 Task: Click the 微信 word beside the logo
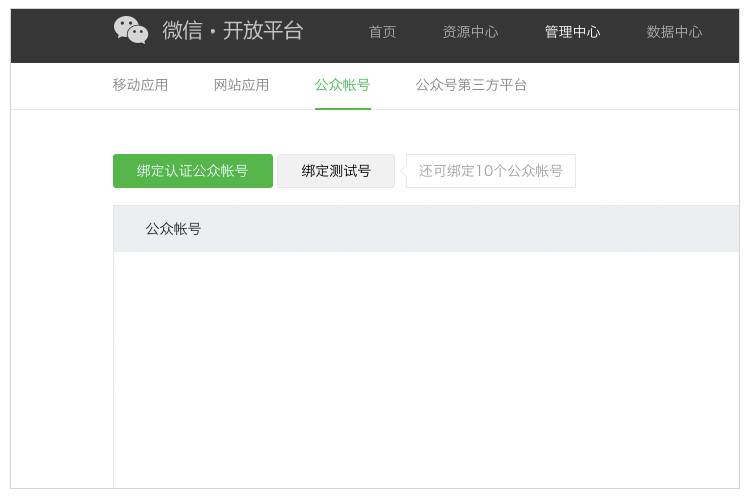(182, 31)
